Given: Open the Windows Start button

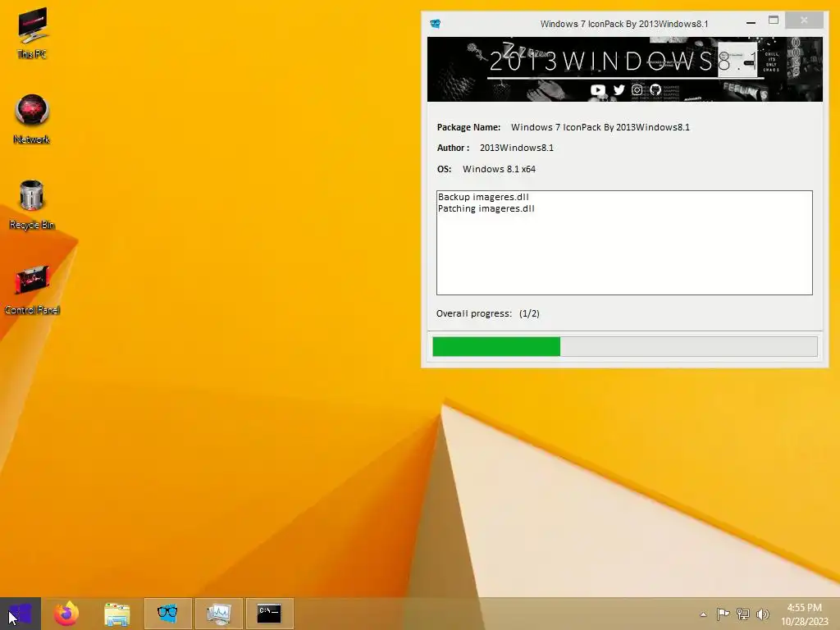Looking at the screenshot, I should coord(21,614).
